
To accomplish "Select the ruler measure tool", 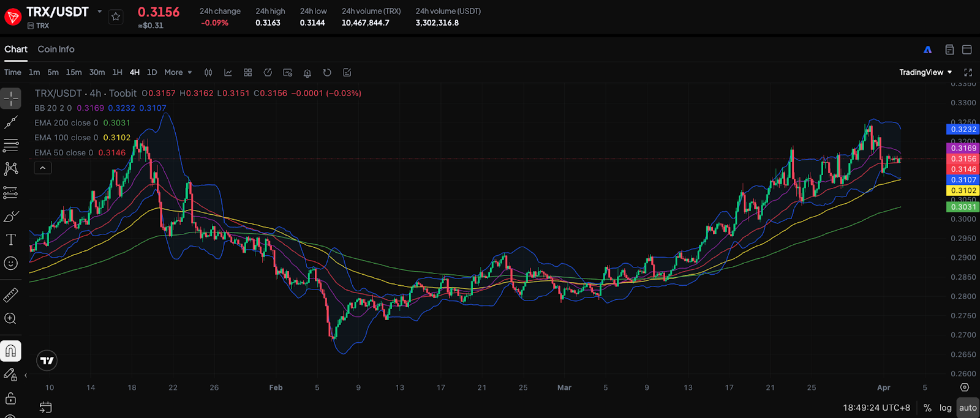I will tap(11, 295).
